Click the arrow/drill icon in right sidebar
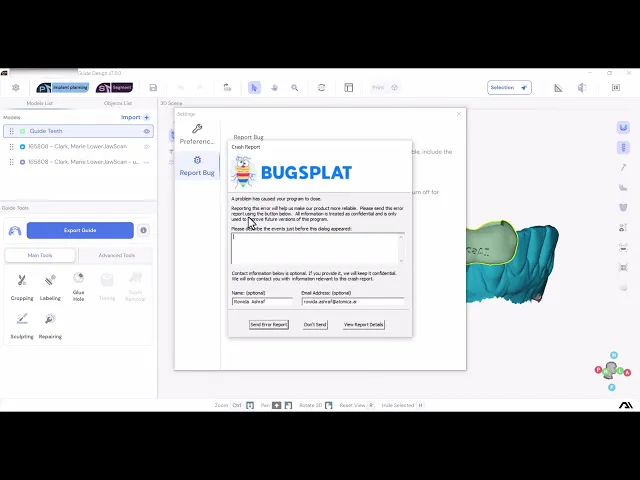The width and height of the screenshot is (640, 480). [x=623, y=167]
